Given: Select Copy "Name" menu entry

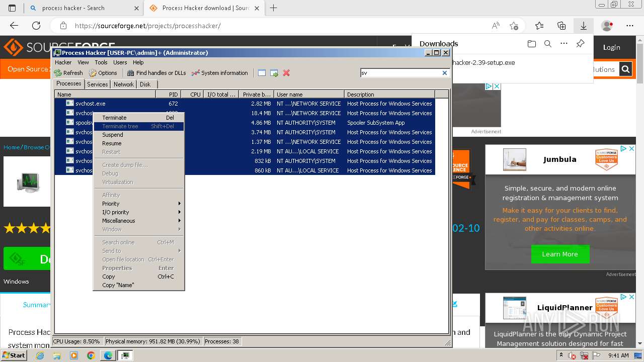Looking at the screenshot, I should point(139,285).
